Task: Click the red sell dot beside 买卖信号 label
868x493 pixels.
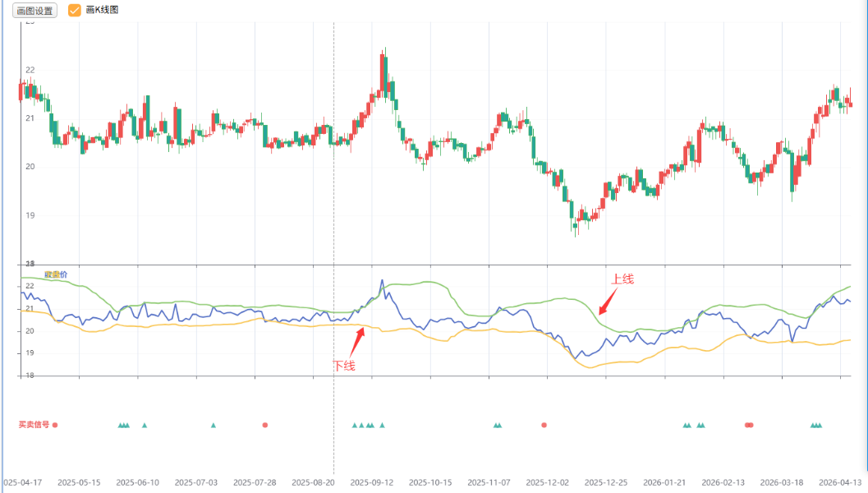Action: point(55,425)
